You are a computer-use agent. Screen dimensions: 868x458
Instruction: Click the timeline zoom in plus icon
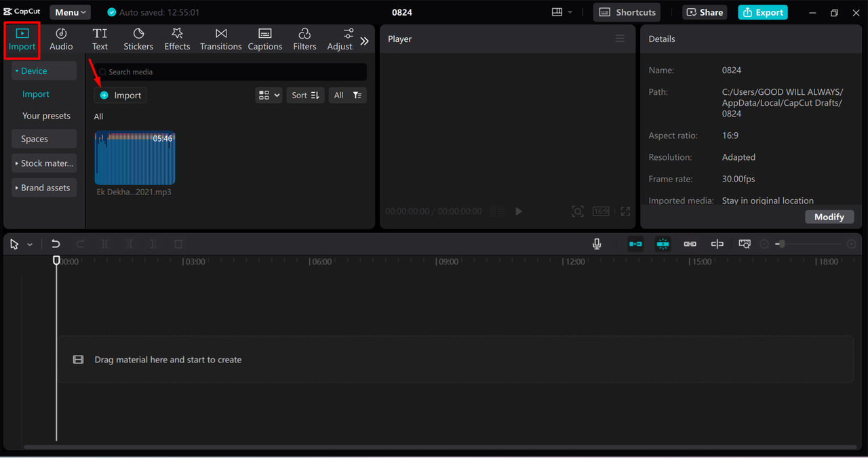(852, 244)
